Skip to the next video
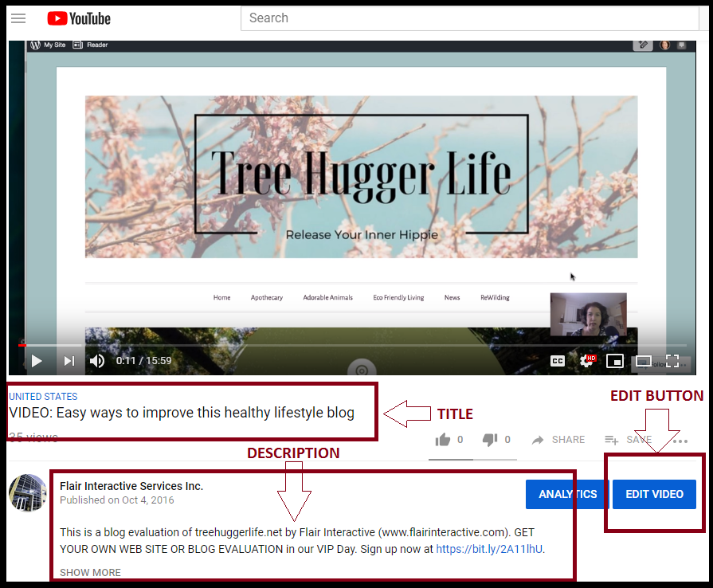This screenshot has width=713, height=588. pos(69,360)
